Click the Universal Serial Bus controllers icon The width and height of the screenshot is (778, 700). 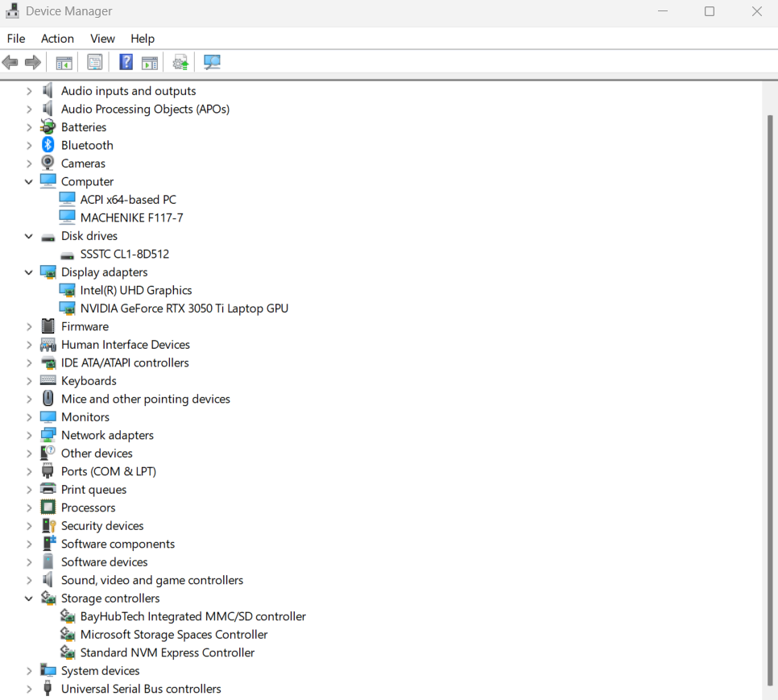tap(48, 688)
